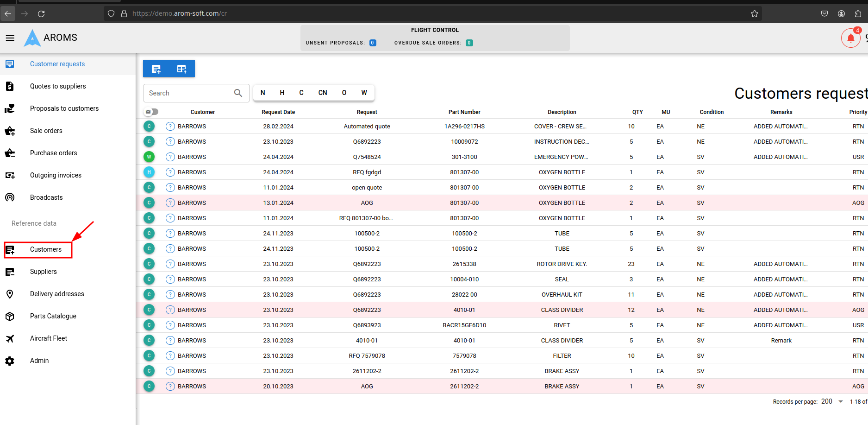Expand the Records per page dropdown
This screenshot has height=425, width=868.
click(840, 401)
